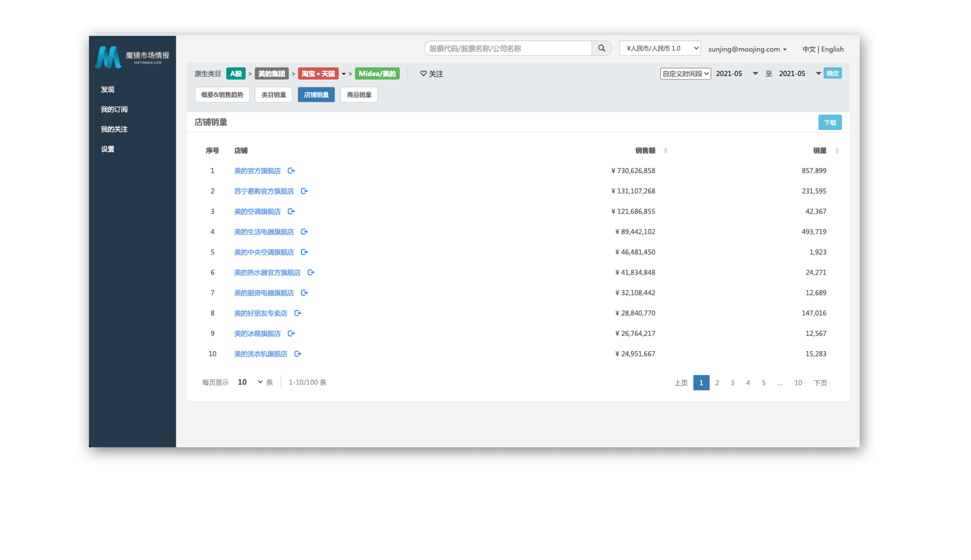Switch language to English
Image resolution: width=971 pixels, height=560 pixels.
click(x=832, y=49)
